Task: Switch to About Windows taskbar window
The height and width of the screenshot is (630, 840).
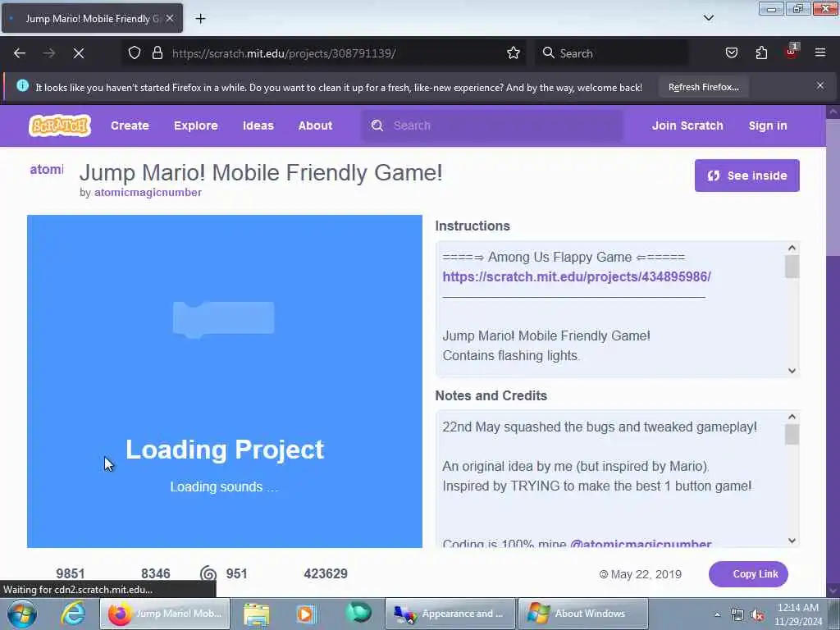Action: click(583, 614)
